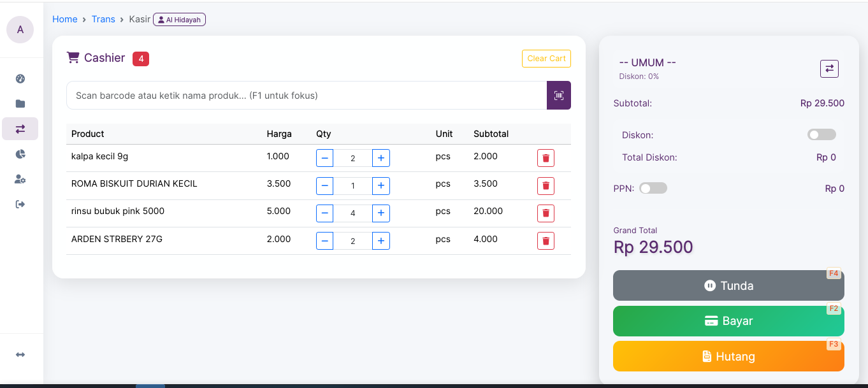Switch customer using the UMUM swap icon

click(829, 69)
